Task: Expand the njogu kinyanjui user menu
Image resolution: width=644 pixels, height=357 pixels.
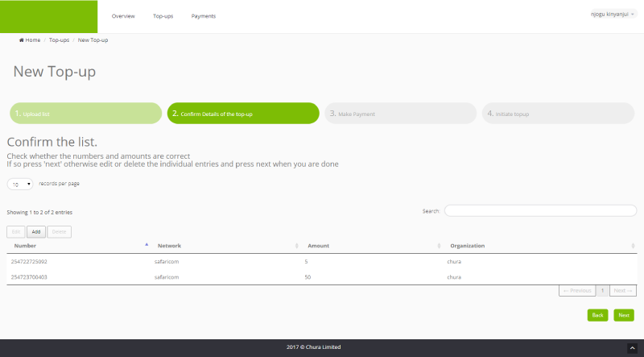Action: [x=613, y=14]
